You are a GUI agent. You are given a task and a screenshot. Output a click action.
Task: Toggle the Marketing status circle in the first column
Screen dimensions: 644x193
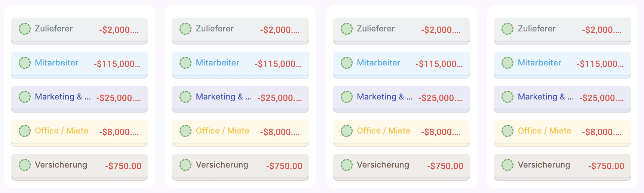(25, 97)
